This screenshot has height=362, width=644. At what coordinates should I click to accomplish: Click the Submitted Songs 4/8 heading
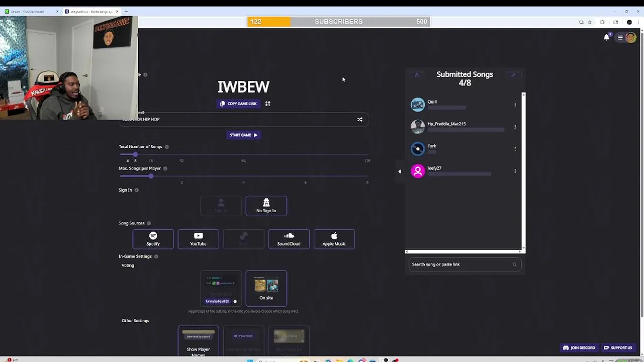click(x=465, y=78)
